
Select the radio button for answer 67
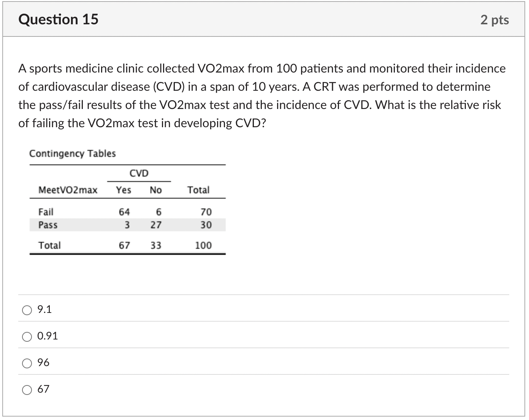pos(27,390)
